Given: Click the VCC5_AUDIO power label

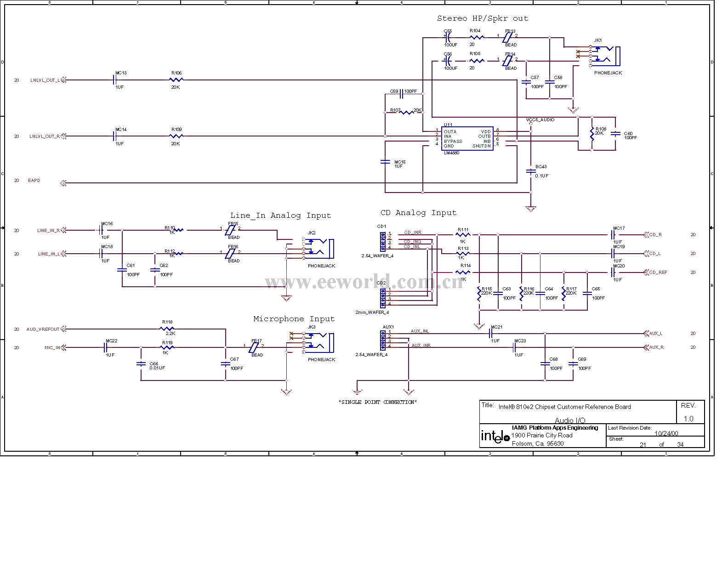Looking at the screenshot, I should point(540,119).
